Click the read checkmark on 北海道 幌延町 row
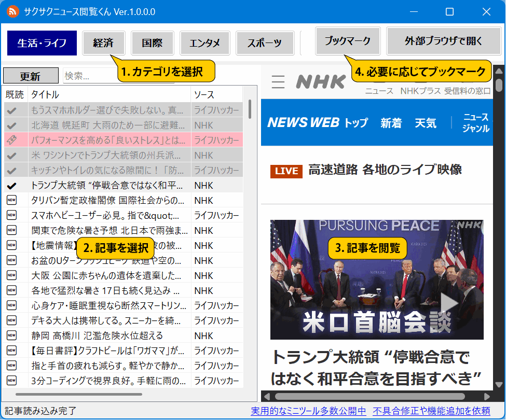This screenshot has width=506, height=420. [11, 125]
